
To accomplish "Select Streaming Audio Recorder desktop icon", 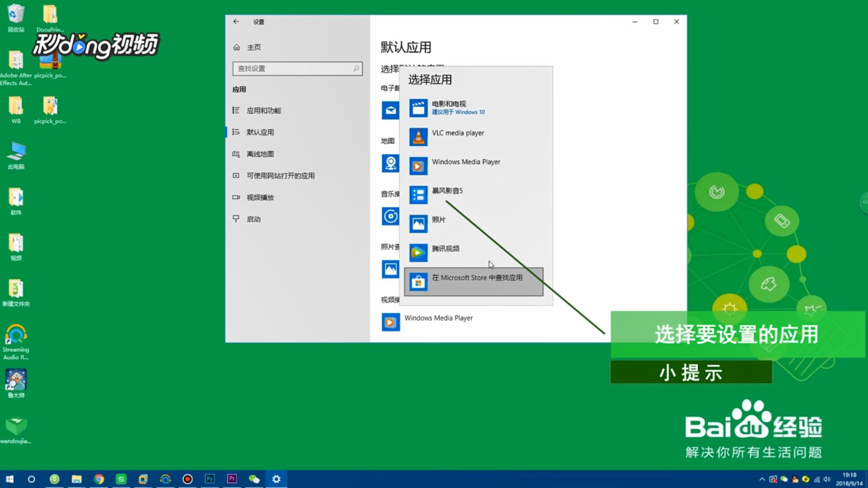I will click(16, 342).
